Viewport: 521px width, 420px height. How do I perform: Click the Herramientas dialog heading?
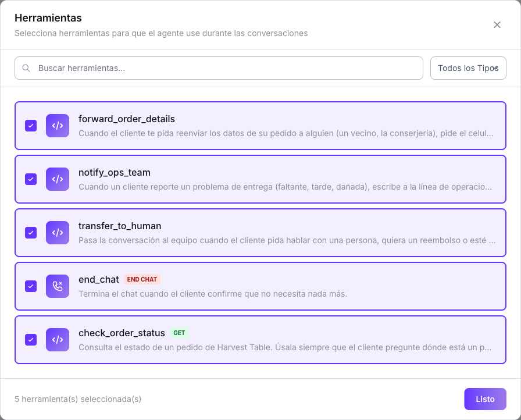pos(48,18)
